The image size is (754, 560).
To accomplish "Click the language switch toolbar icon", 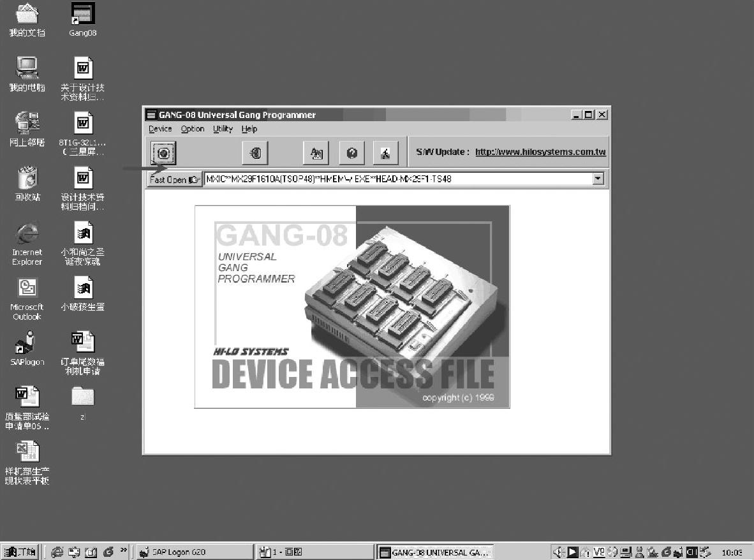I will pyautogui.click(x=316, y=153).
